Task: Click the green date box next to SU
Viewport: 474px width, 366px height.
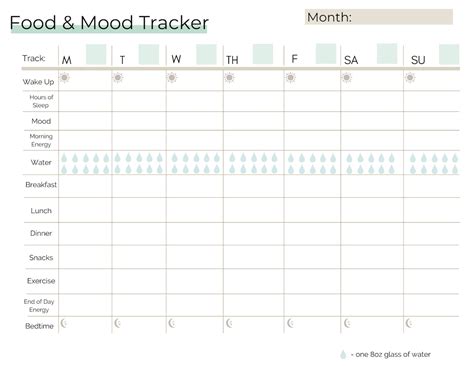Action: click(449, 54)
